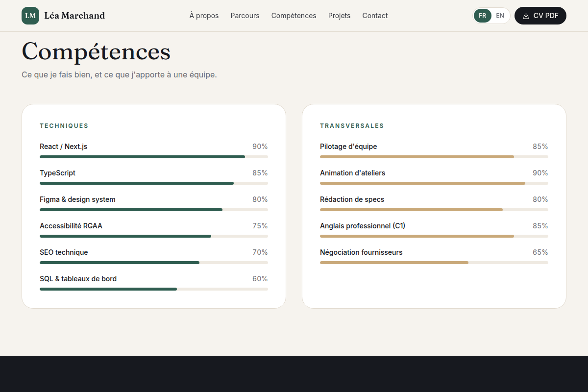Click the Accessibilité RGAA label
This screenshot has width=588, height=392.
pos(71,226)
